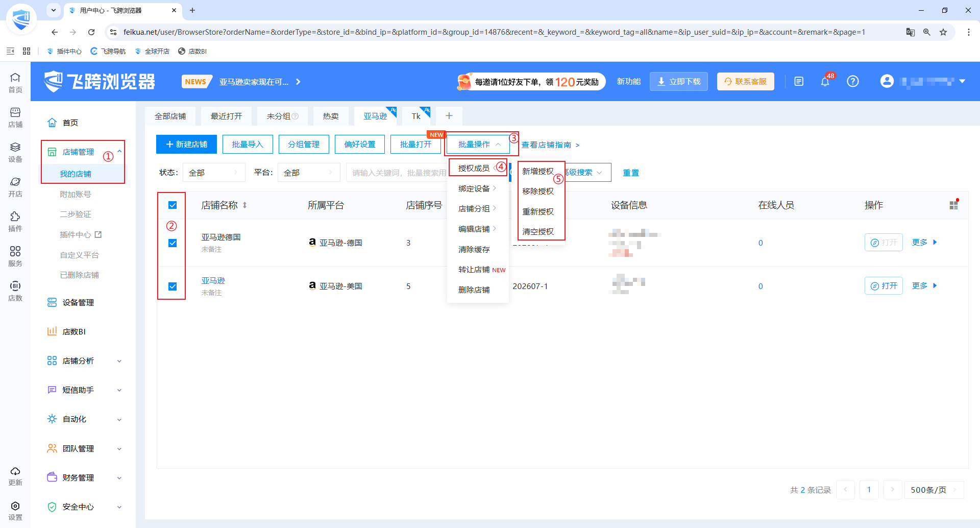Image resolution: width=980 pixels, height=528 pixels.
Task: Open the 店铺 icon in the left rail
Action: [x=15, y=117]
